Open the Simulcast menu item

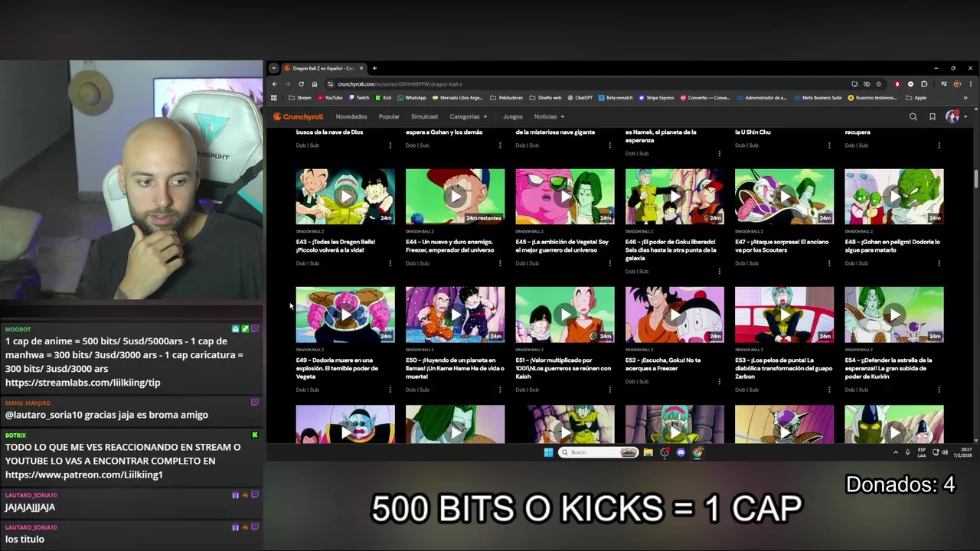coord(424,117)
